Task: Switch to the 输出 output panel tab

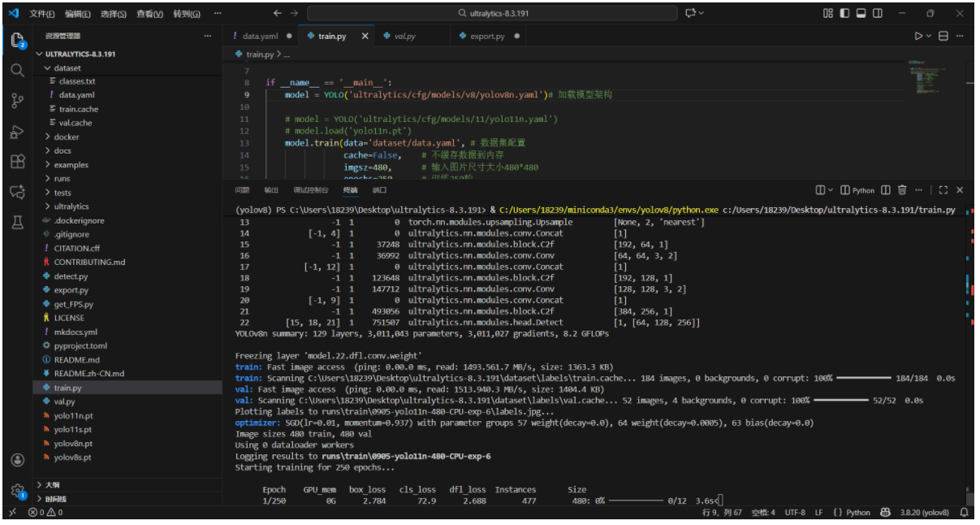Action: coord(270,190)
